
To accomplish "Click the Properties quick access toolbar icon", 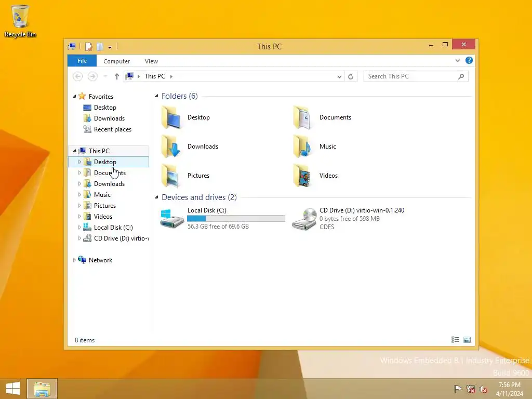I will point(88,46).
